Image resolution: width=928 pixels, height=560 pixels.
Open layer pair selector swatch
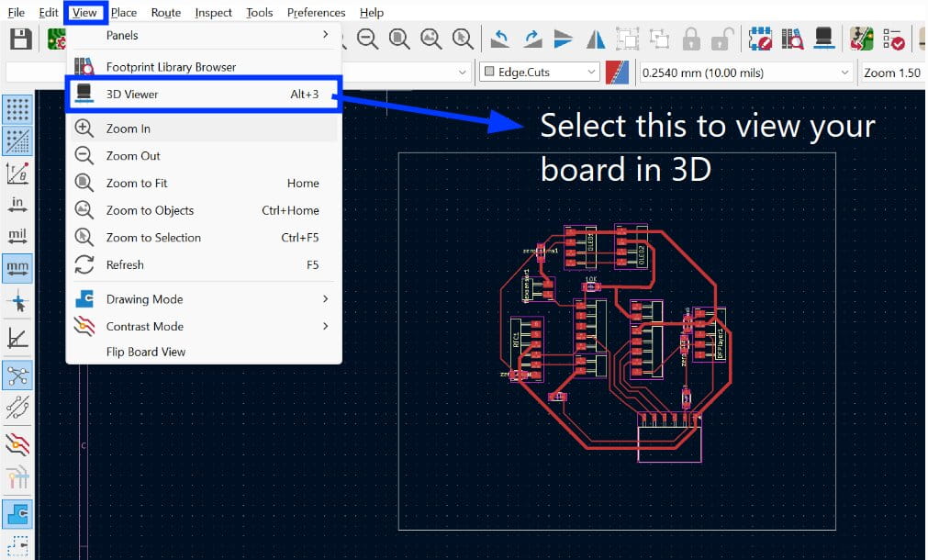[617, 73]
